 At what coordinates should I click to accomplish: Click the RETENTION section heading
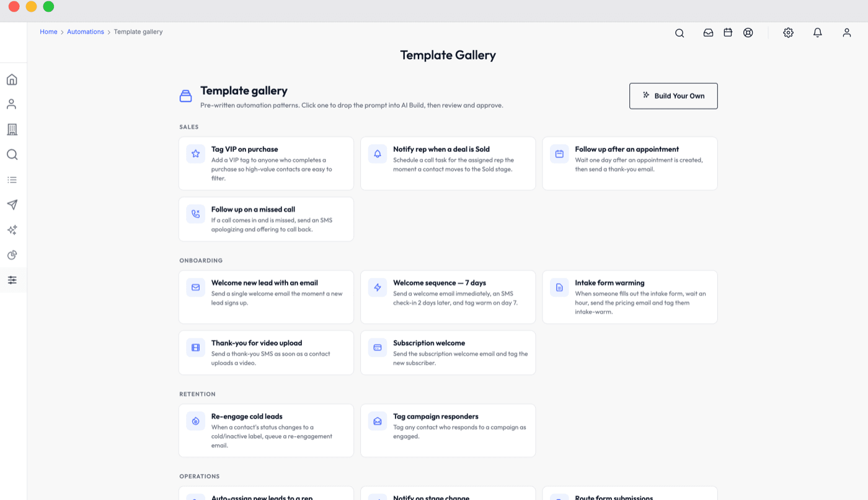[197, 394]
